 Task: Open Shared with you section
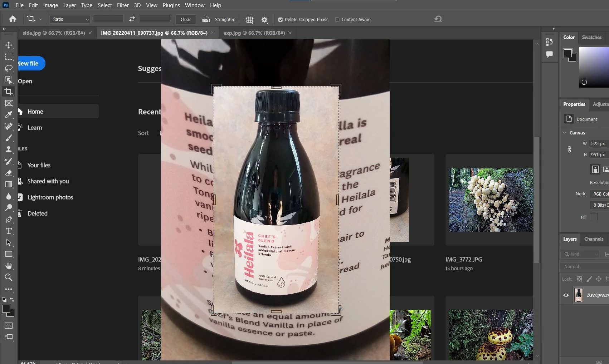pyautogui.click(x=48, y=181)
